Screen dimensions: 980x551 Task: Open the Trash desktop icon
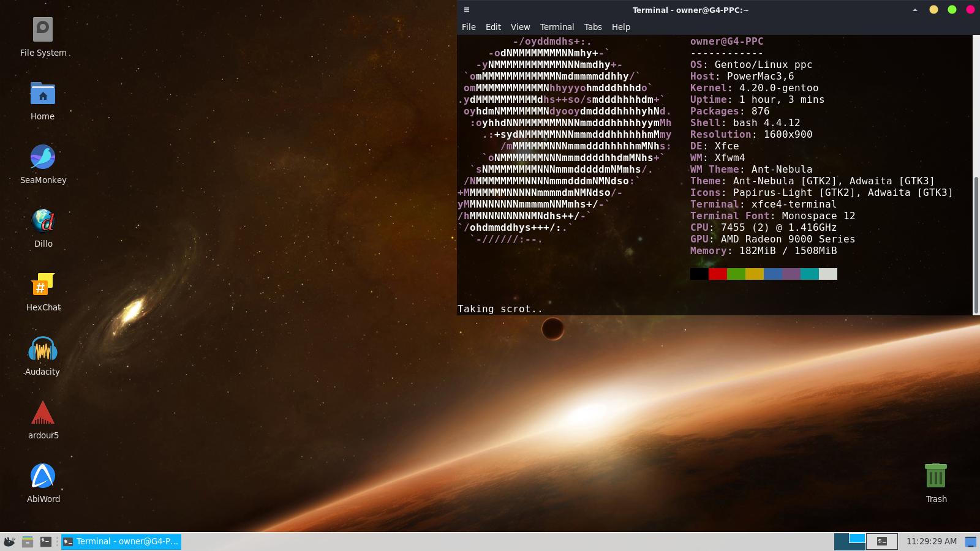point(936,476)
